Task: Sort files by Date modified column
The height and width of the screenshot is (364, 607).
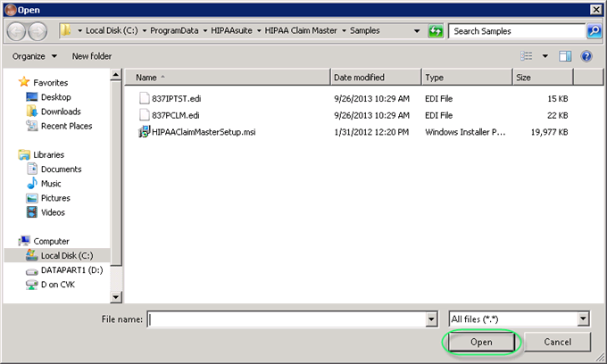Action: 375,78
